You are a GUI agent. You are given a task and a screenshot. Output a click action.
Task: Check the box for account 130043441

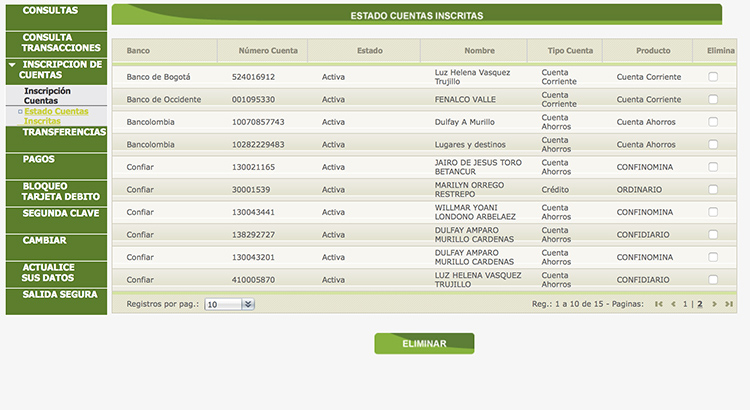713,211
